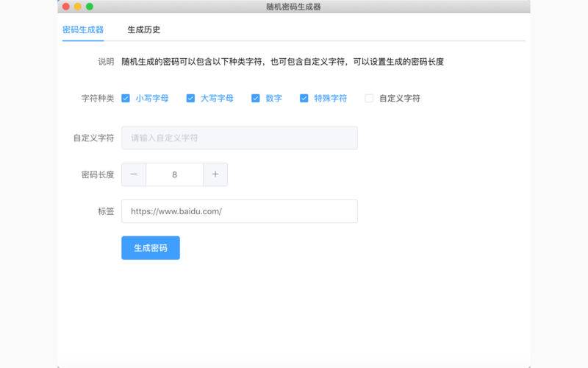The height and width of the screenshot is (368, 588).
Task: Enable the 自定义字符 checkbox
Action: pos(369,99)
